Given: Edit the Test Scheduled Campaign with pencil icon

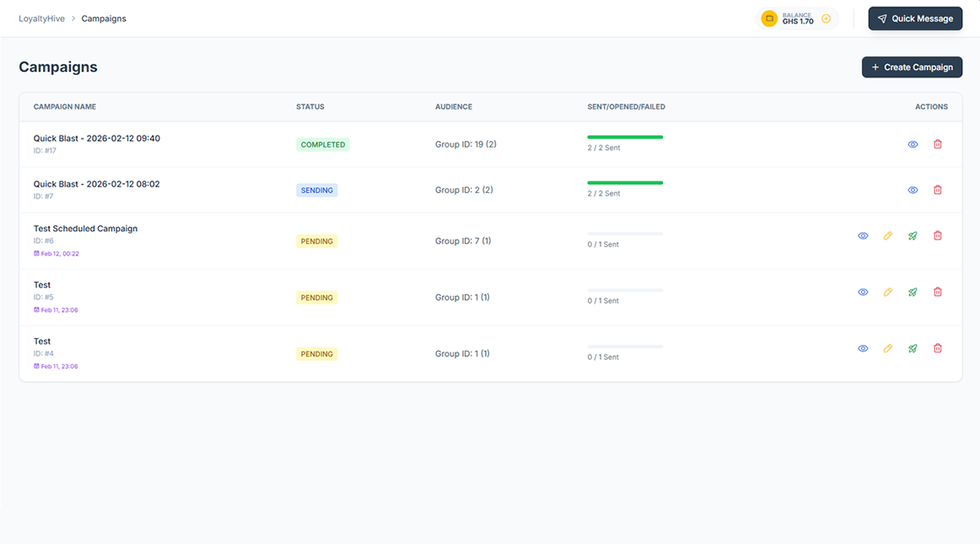Looking at the screenshot, I should [887, 235].
